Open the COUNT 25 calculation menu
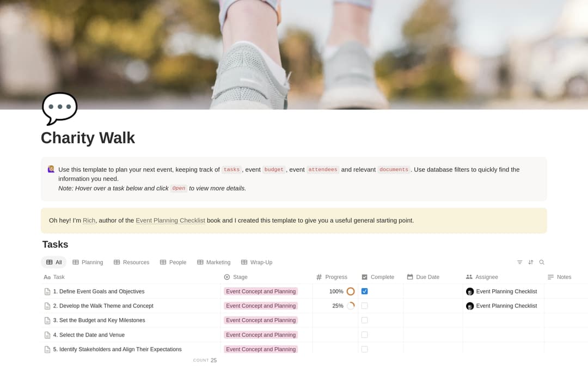This screenshot has width=588, height=367. [205, 360]
